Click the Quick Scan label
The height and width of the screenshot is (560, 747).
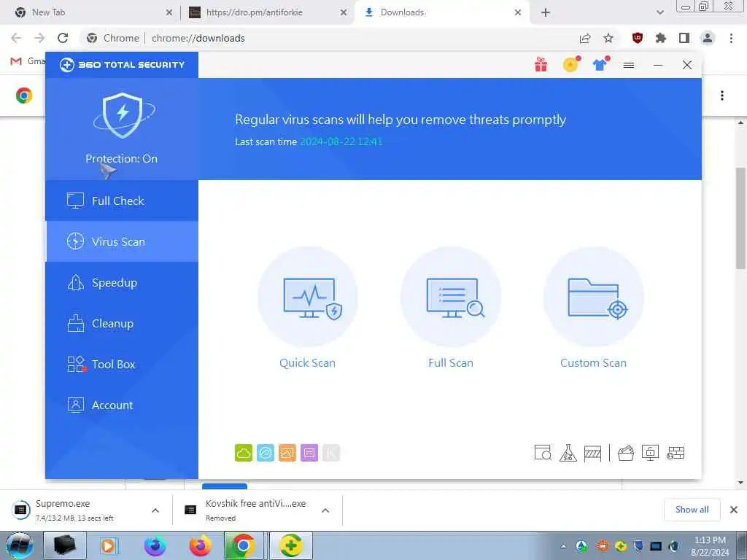click(307, 363)
